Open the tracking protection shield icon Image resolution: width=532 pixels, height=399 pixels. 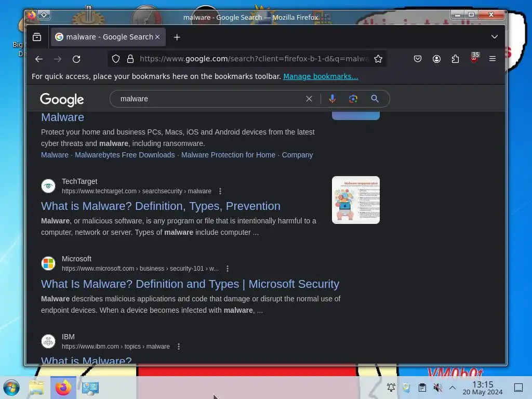pos(116,59)
